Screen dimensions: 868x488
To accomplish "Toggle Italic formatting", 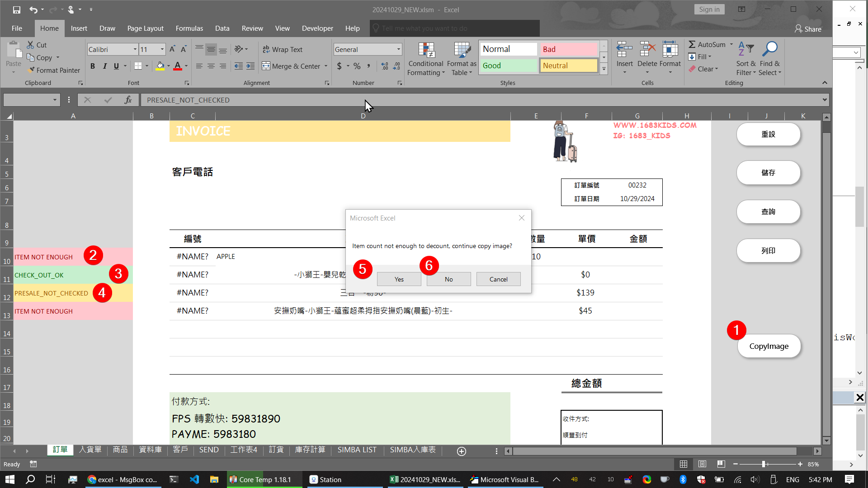I will tap(104, 66).
